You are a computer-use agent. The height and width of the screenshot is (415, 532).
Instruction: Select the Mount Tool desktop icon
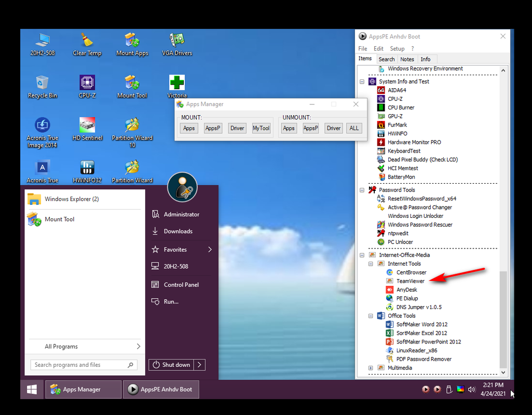(x=132, y=87)
